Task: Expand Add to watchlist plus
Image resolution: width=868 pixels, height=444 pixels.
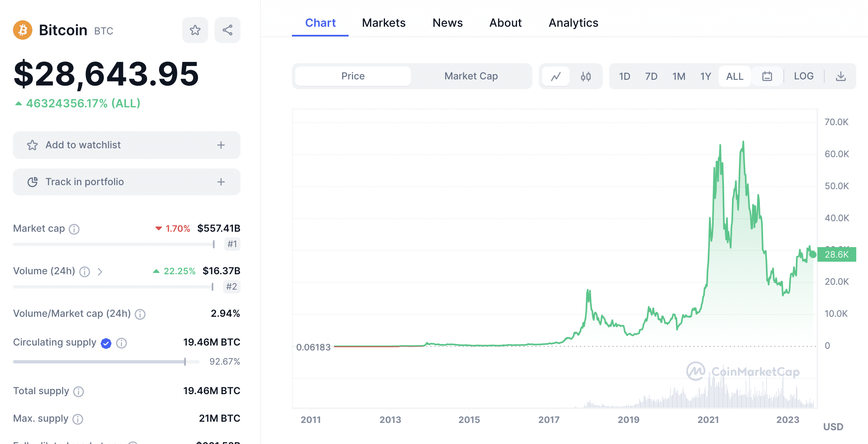Action: tap(221, 145)
